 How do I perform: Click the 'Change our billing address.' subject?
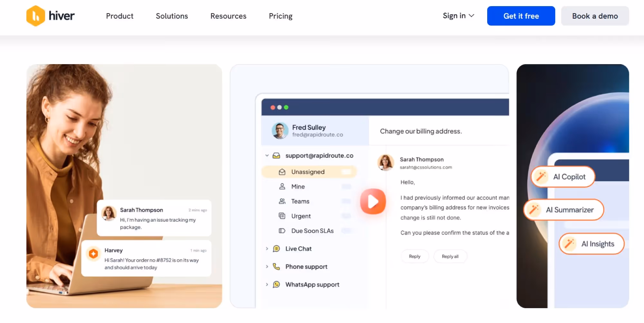pyautogui.click(x=421, y=131)
